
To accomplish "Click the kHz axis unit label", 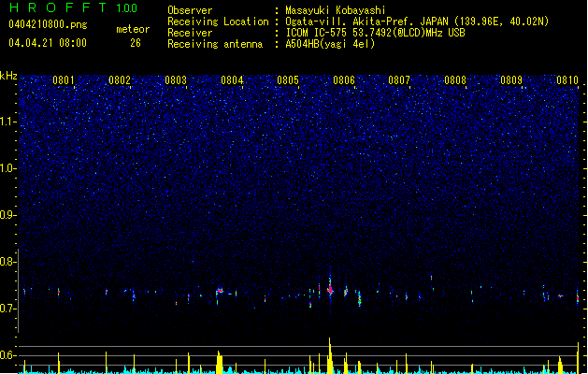I will (8, 76).
